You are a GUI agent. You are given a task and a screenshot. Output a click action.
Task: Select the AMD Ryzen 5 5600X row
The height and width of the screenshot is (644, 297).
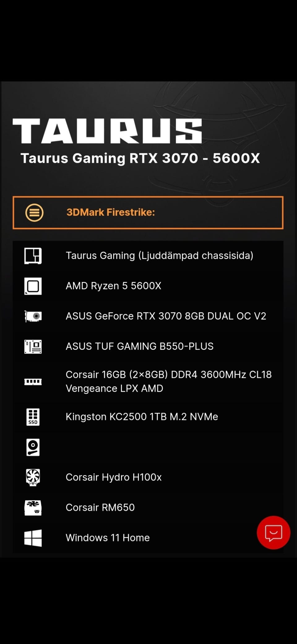pos(148,286)
